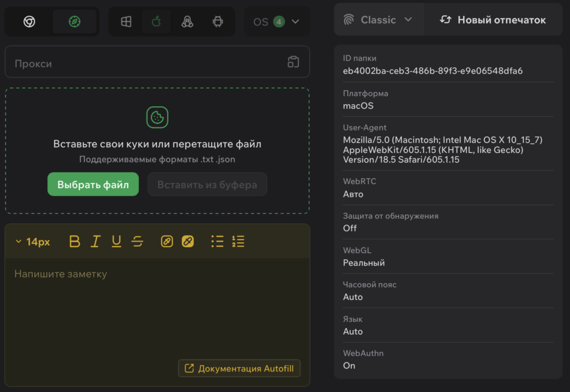Click the folder ID eb4002ba value
Screen dimensions: 570x392
[x=433, y=71]
